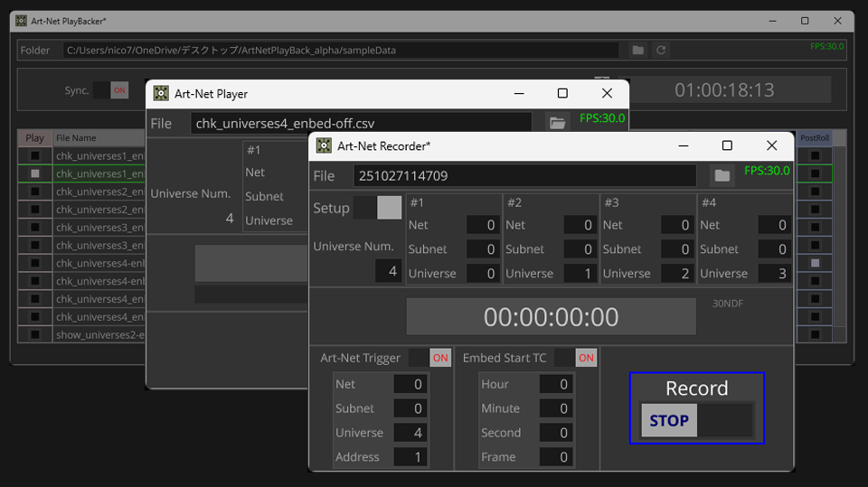Toggle the Setup switch in Recorder
868x487 pixels.
[377, 208]
